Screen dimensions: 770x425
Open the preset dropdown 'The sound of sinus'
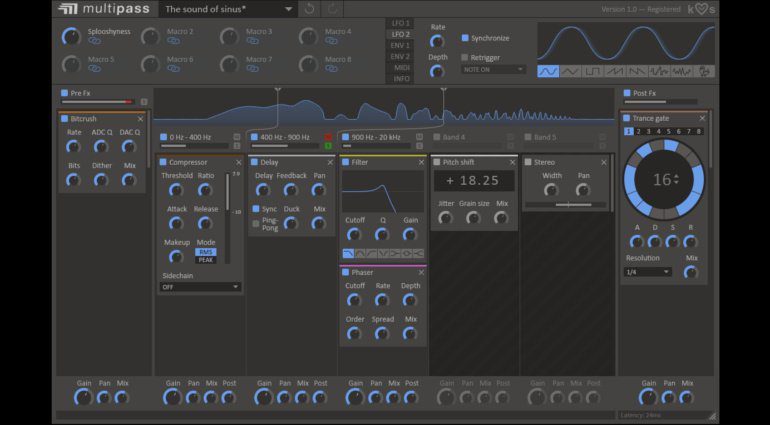click(228, 9)
